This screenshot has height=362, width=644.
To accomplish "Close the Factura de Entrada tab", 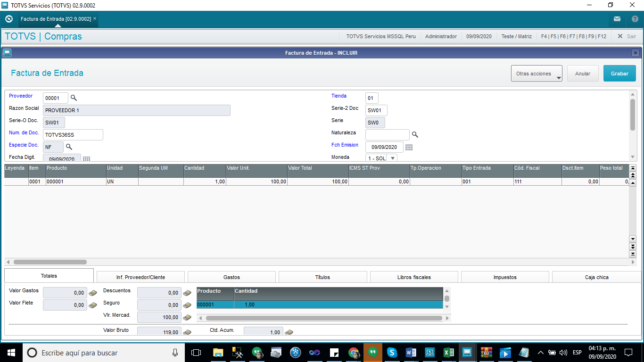I will click(x=95, y=19).
